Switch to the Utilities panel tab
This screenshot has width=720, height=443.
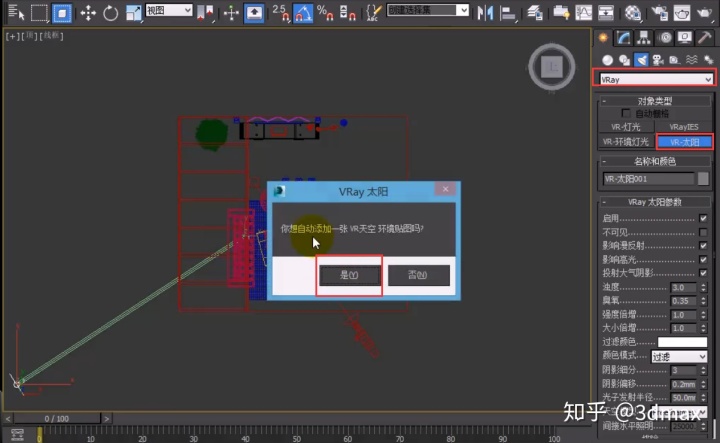click(704, 38)
